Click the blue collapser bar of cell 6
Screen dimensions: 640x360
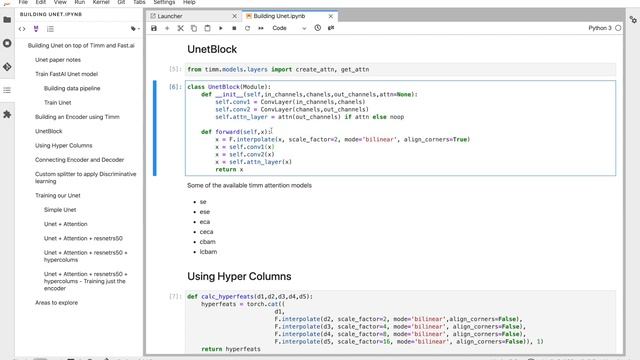[x=155, y=128]
